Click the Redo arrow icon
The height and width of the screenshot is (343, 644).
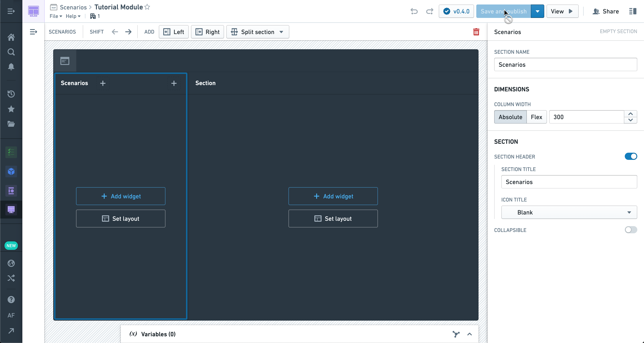[x=430, y=11]
